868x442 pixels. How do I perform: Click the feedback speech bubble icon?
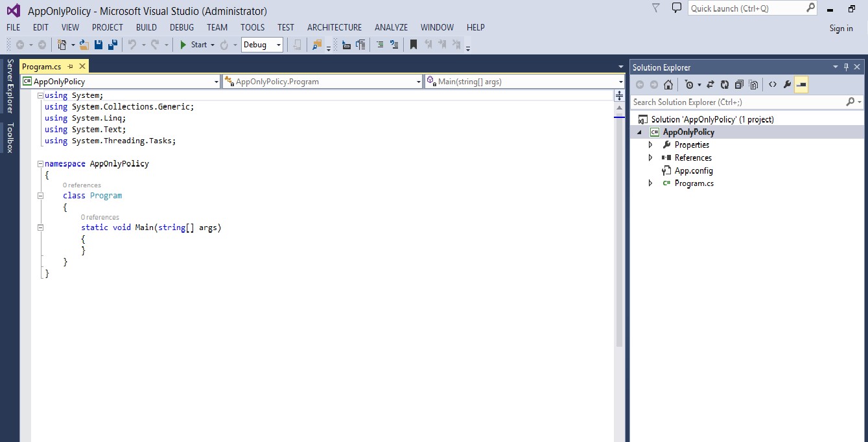[x=677, y=8]
